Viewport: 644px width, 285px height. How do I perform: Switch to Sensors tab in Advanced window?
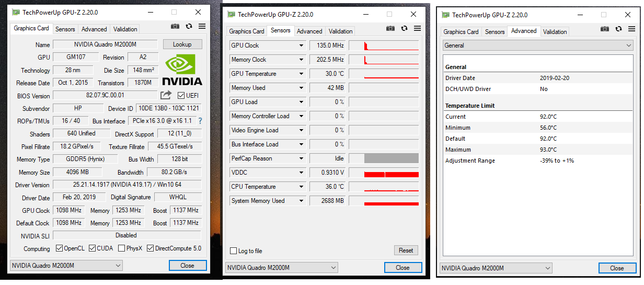(495, 32)
